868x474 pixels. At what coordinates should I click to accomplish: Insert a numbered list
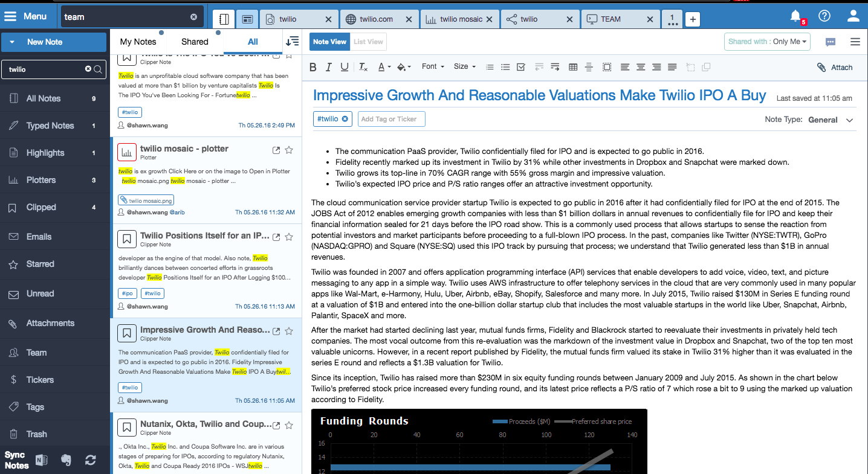pos(490,67)
